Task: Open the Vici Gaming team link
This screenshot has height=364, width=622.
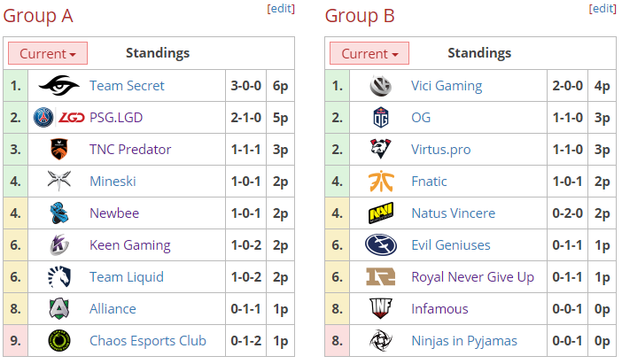Action: coord(447,86)
